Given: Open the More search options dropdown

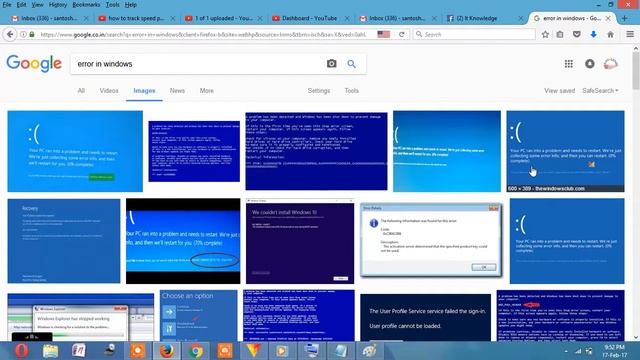Looking at the screenshot, I should tap(207, 91).
